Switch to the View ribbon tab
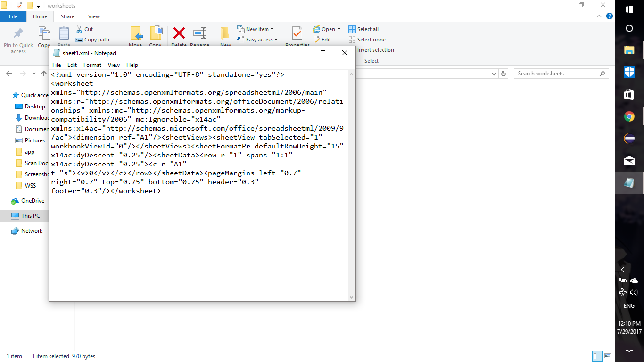 [x=94, y=16]
